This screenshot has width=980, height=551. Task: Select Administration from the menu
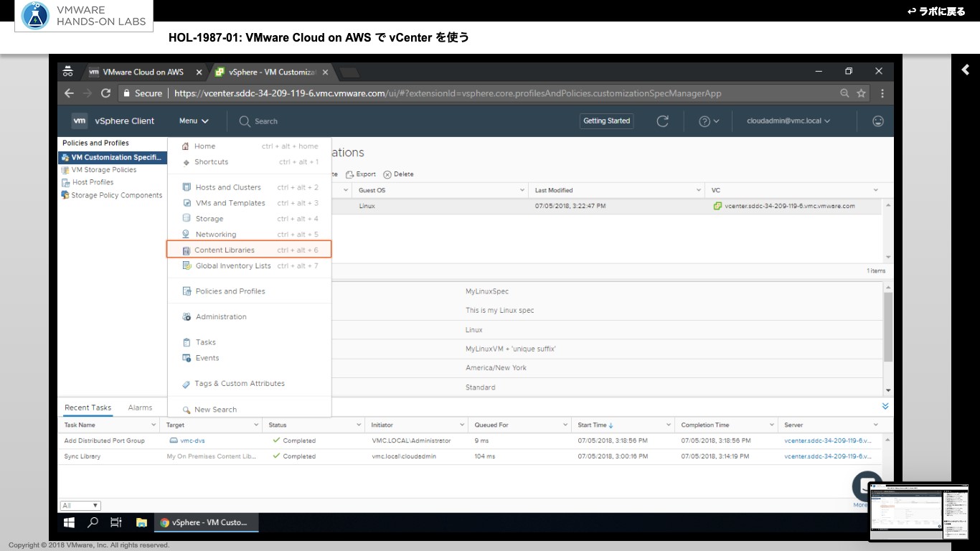(x=249, y=316)
